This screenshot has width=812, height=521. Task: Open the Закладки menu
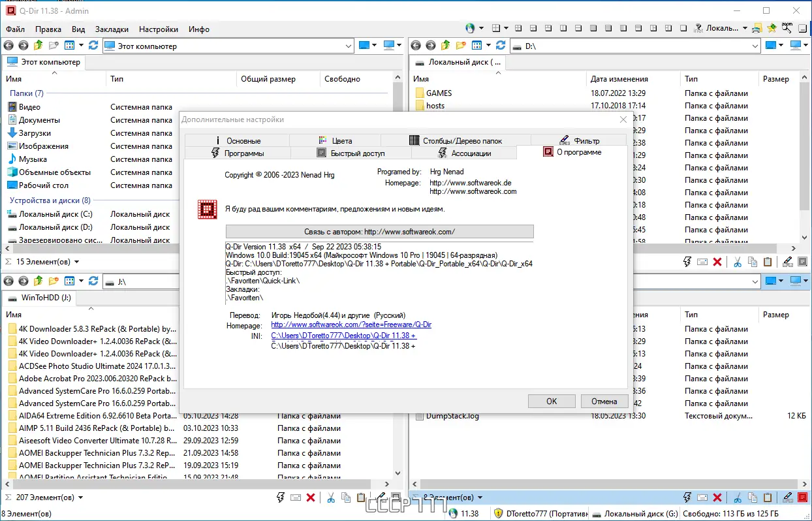click(x=112, y=29)
